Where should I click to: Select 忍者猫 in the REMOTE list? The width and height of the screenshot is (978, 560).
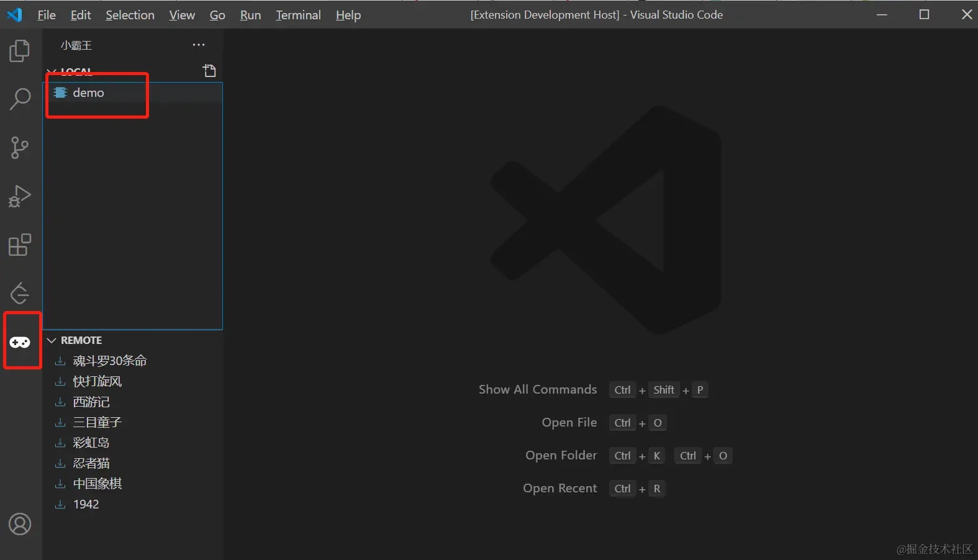pos(91,463)
